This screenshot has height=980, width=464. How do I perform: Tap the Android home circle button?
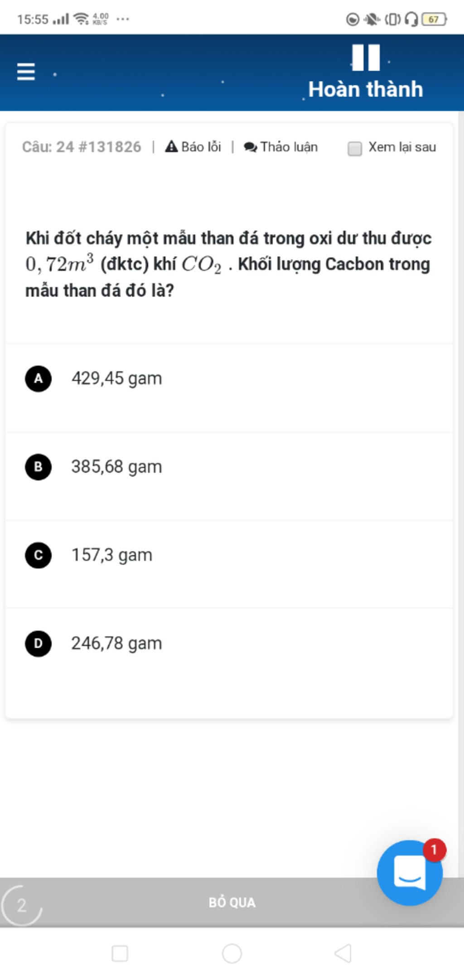[232, 953]
